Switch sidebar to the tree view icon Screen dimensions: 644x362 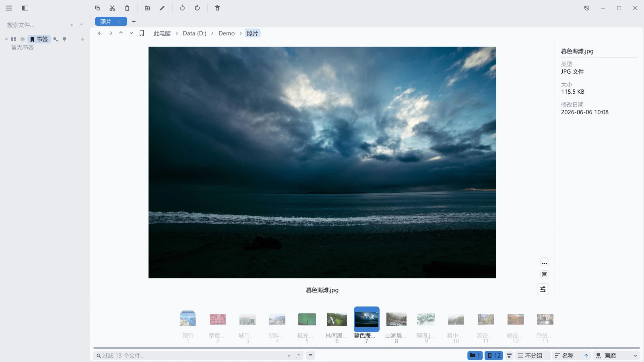click(64, 39)
